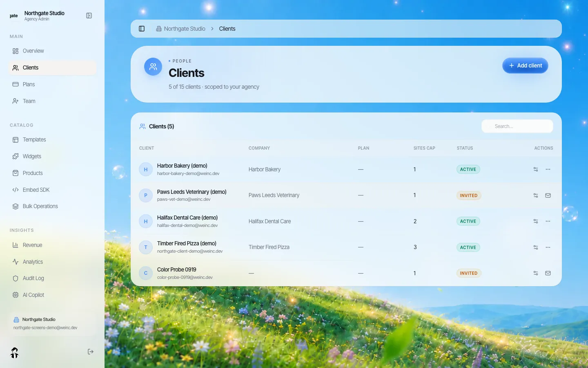Open Templates in the catalog section
Viewport: 588px width, 368px height.
pos(52,140)
